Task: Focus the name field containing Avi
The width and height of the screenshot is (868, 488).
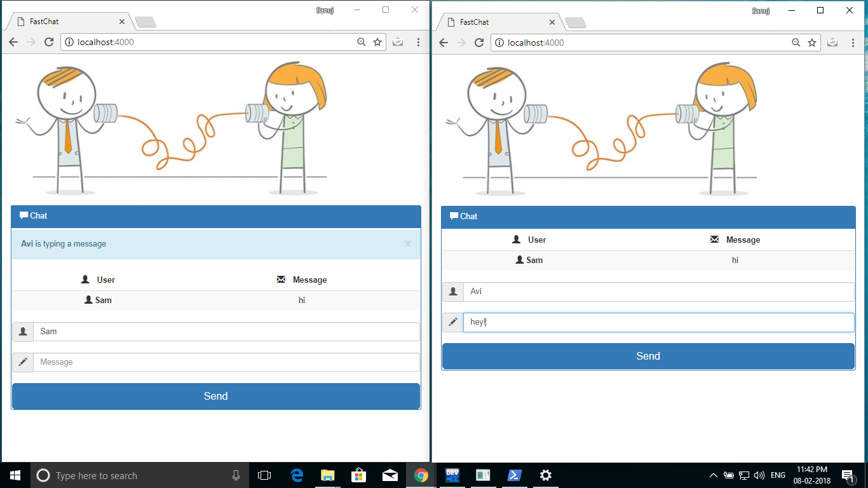Action: click(658, 292)
